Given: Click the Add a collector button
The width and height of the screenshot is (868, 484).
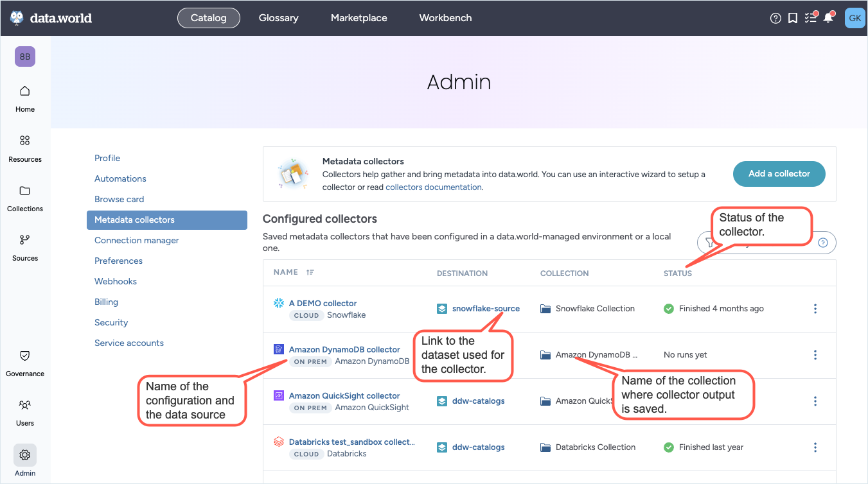Looking at the screenshot, I should click(779, 173).
